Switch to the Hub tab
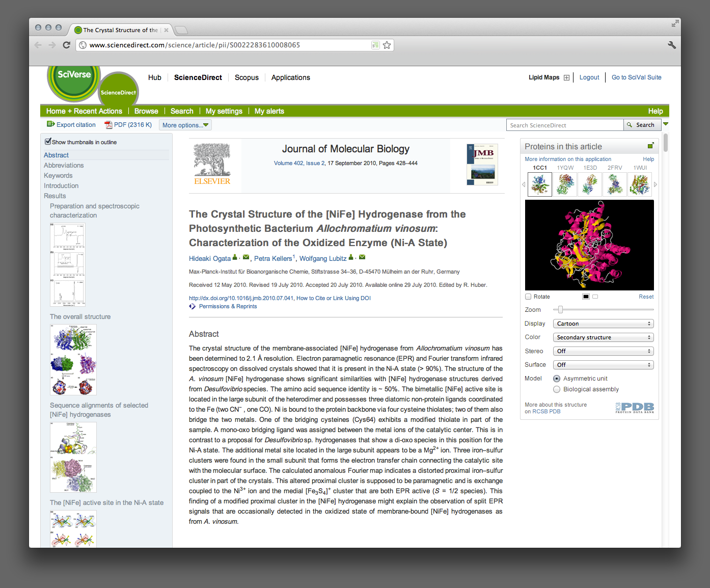This screenshot has width=710, height=588. click(x=155, y=77)
